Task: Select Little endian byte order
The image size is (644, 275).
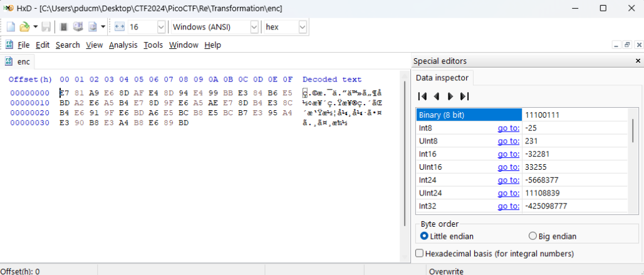Action: coord(425,236)
